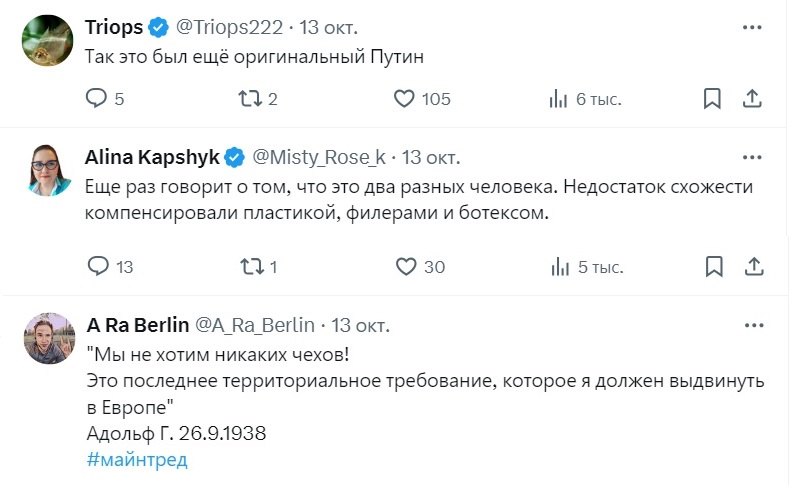Open the #майнтред hashtag link
This screenshot has height=489, width=810.
coord(137,460)
